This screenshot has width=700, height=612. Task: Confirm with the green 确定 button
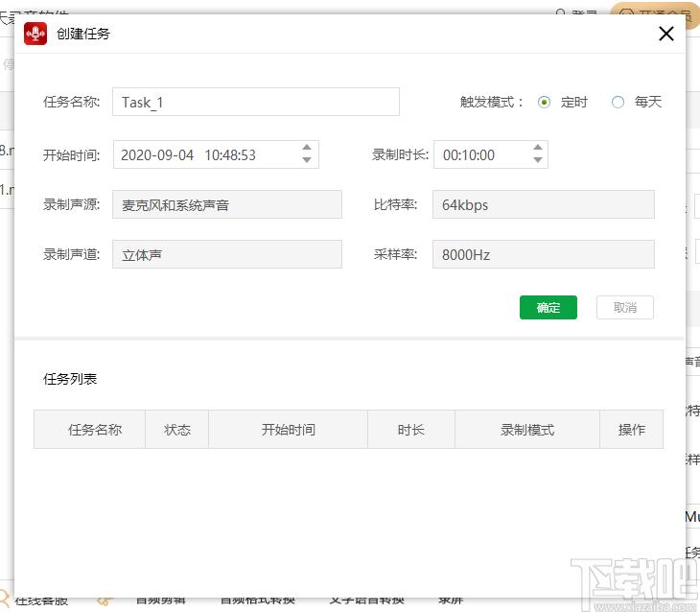[x=548, y=307]
